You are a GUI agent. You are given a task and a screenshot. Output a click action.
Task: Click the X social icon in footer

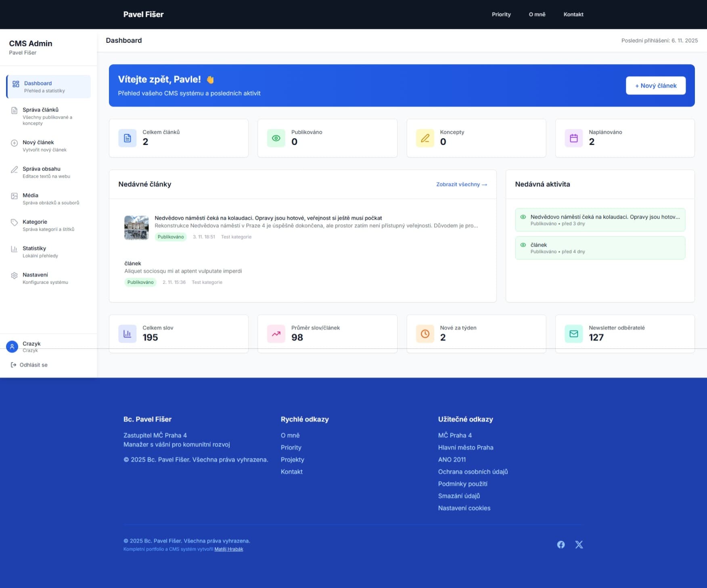(579, 544)
